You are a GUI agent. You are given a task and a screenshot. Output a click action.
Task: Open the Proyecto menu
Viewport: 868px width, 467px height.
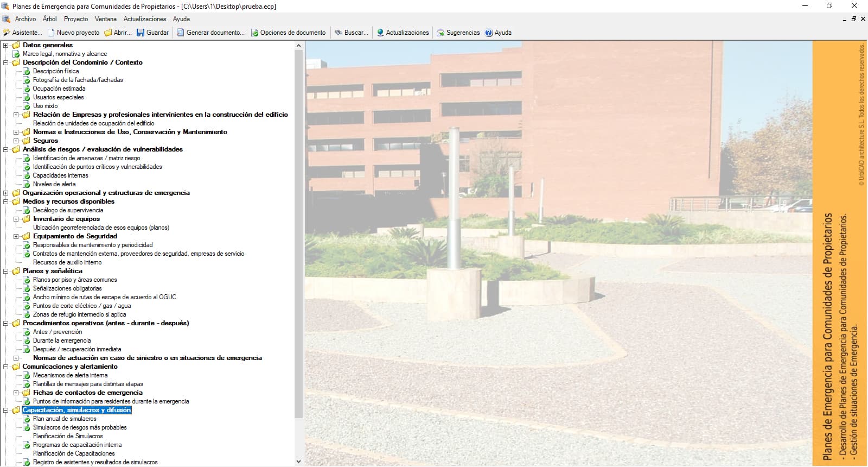click(75, 19)
